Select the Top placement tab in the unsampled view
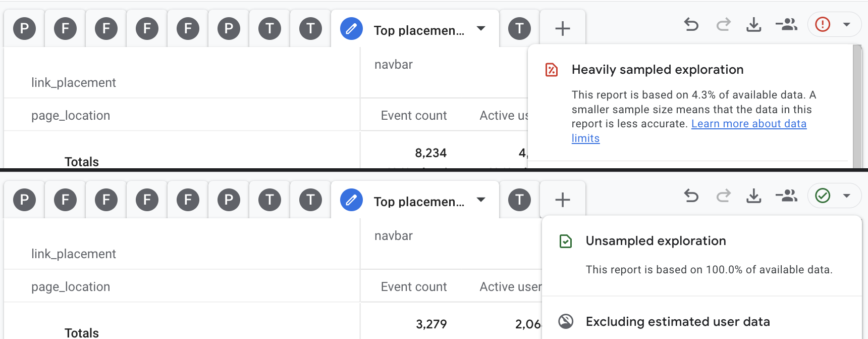The image size is (868, 339). [418, 202]
